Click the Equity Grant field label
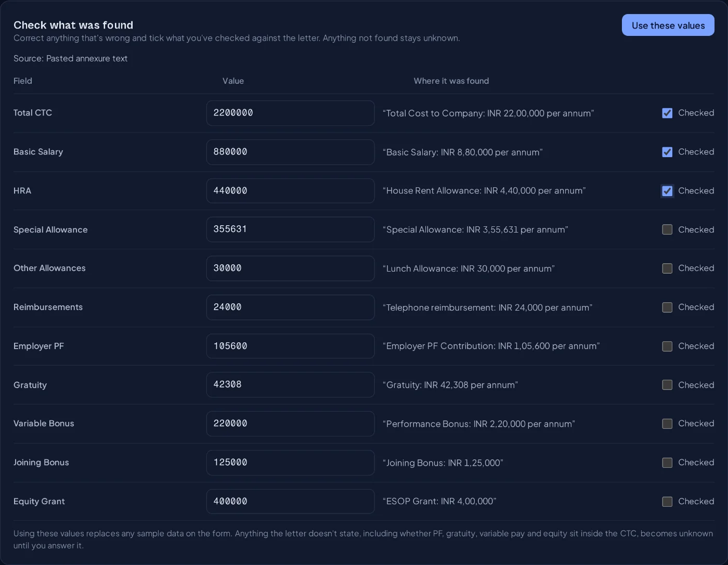Viewport: 728px width, 565px height. 39,502
